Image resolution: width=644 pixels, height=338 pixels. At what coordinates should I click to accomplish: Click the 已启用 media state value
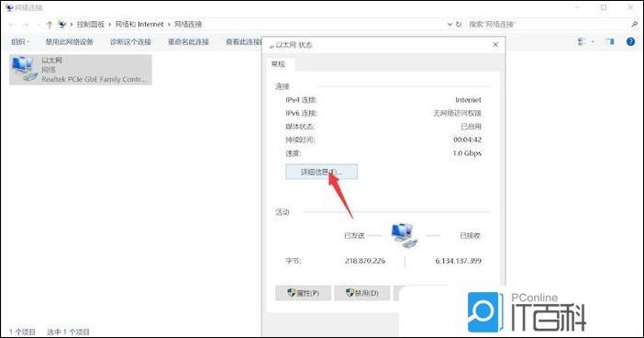pos(472,127)
